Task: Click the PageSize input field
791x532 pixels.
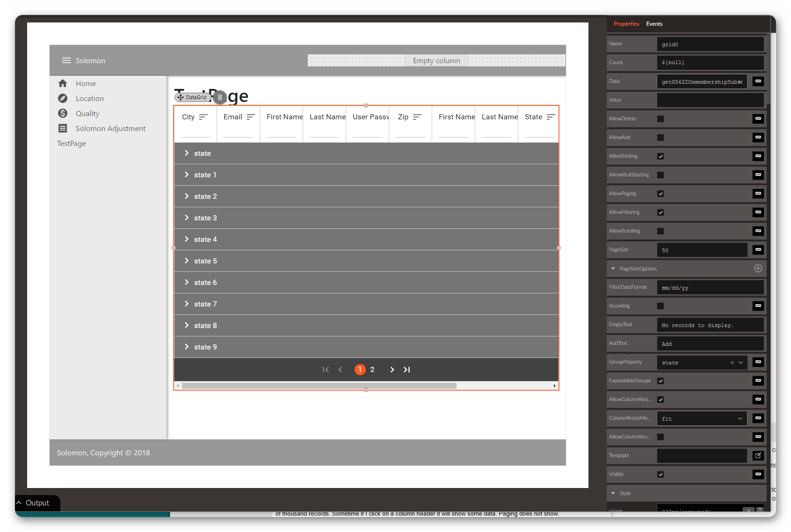Action: [x=702, y=250]
